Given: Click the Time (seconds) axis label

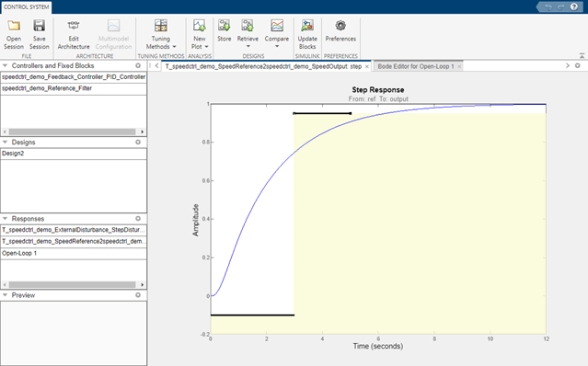Looking at the screenshot, I should pos(378,346).
